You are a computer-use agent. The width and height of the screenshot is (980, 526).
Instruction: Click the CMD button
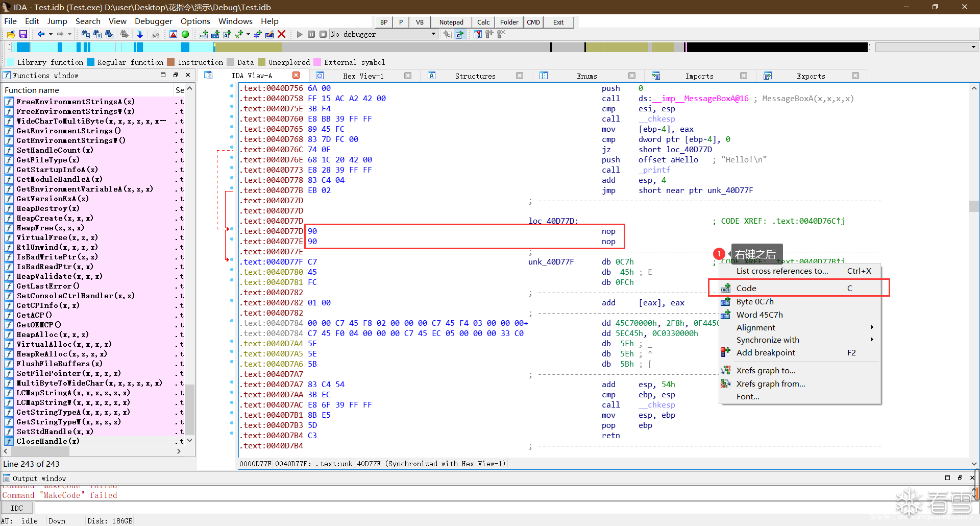pos(533,22)
